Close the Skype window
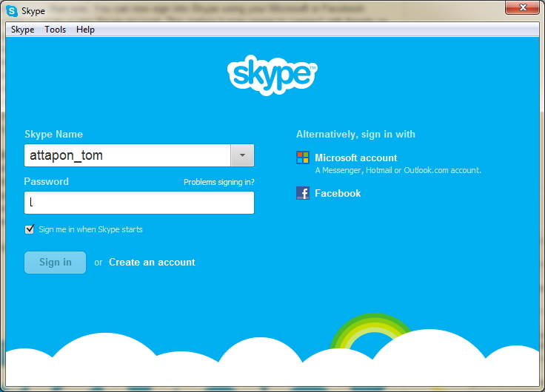This screenshot has height=392, width=545. 522,7
